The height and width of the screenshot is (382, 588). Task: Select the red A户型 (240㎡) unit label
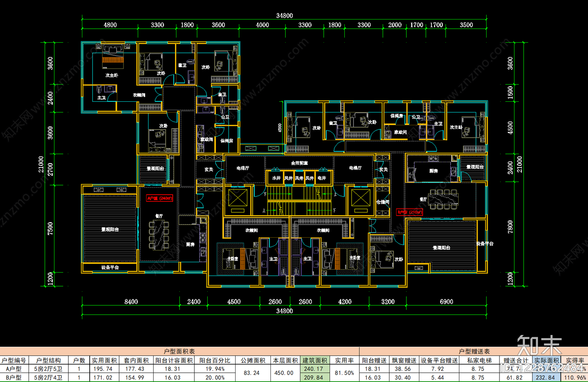click(x=159, y=198)
